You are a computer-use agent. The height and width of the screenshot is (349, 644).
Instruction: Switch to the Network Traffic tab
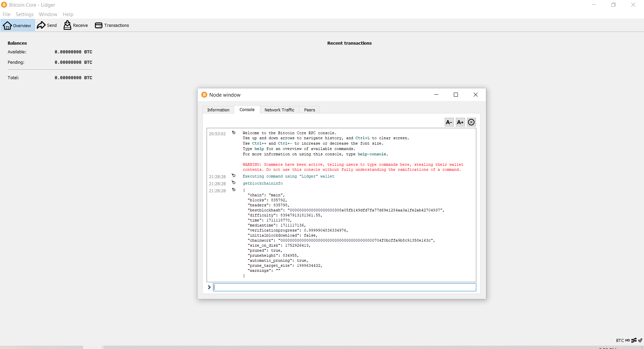click(x=279, y=110)
